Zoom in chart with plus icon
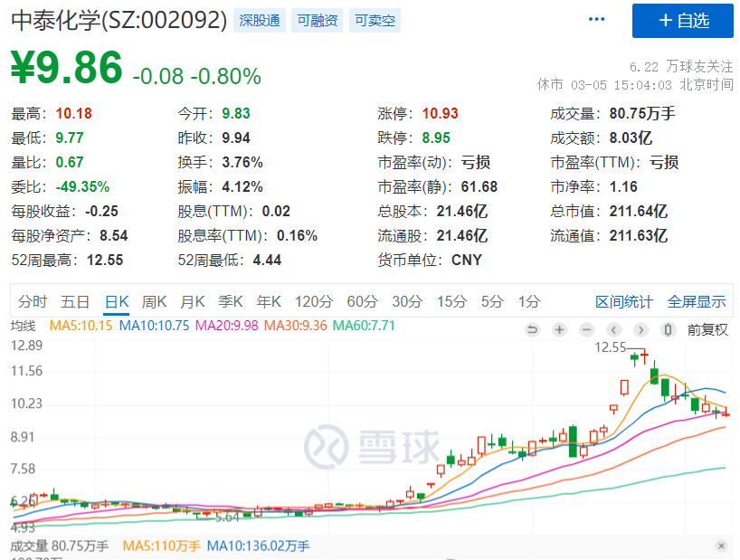Viewport: 740px width, 560px height. tap(560, 329)
